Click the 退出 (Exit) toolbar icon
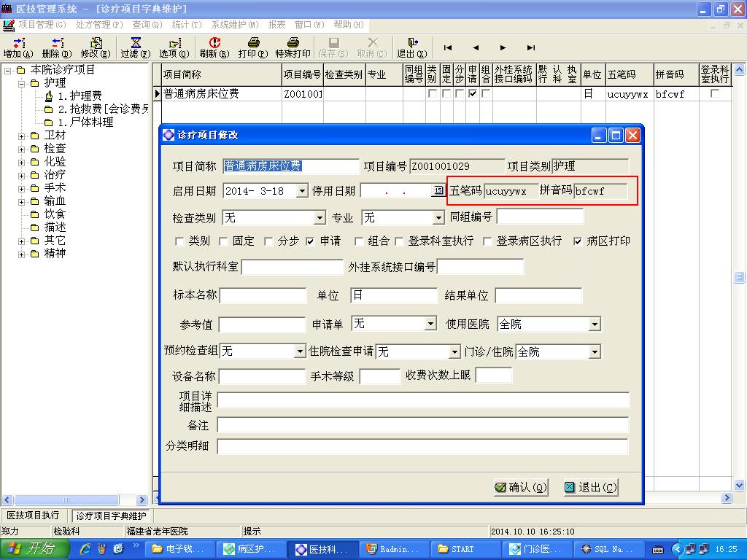The image size is (747, 560). [x=412, y=47]
